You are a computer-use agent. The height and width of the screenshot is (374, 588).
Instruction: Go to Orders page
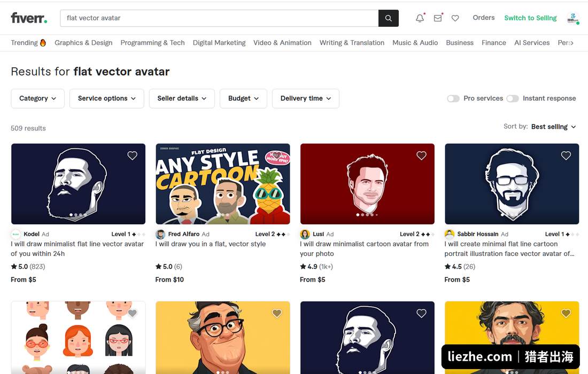coord(484,18)
